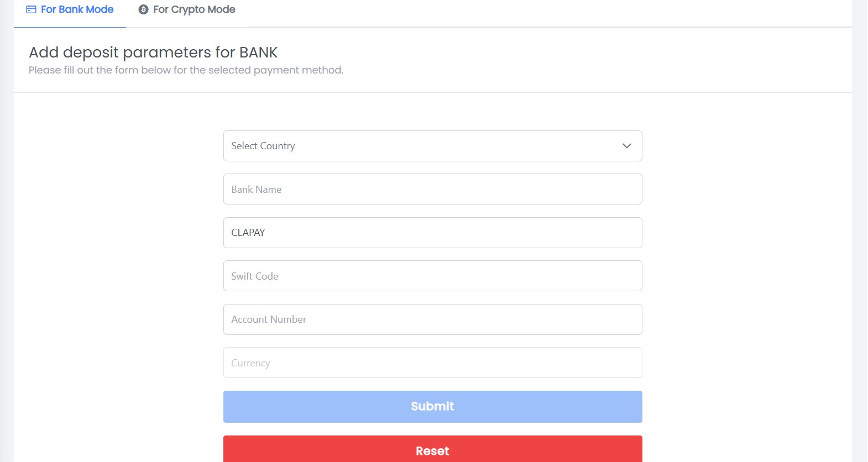This screenshot has width=868, height=462.
Task: Click inside the Swift Code field
Action: pos(432,276)
